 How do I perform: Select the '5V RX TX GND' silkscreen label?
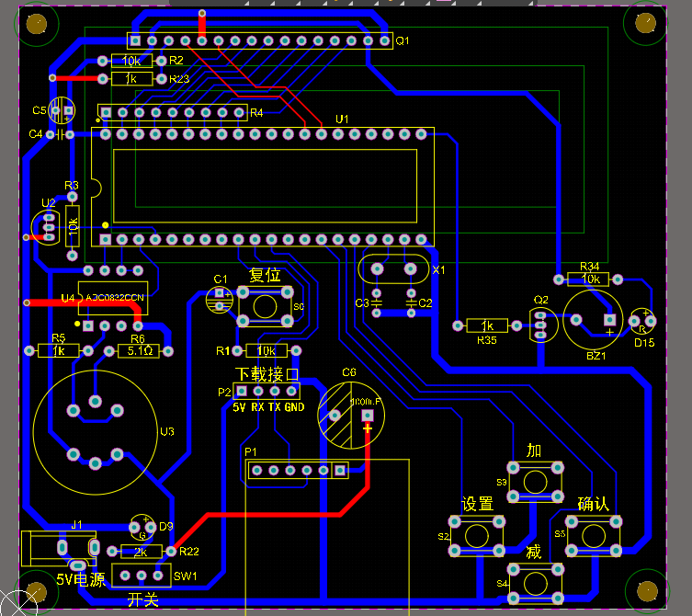(x=268, y=407)
